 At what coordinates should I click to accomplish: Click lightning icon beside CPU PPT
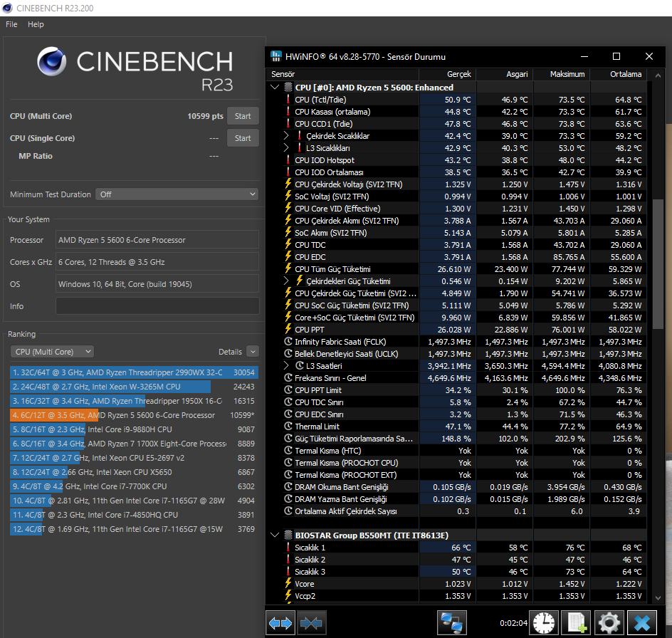[x=288, y=329]
